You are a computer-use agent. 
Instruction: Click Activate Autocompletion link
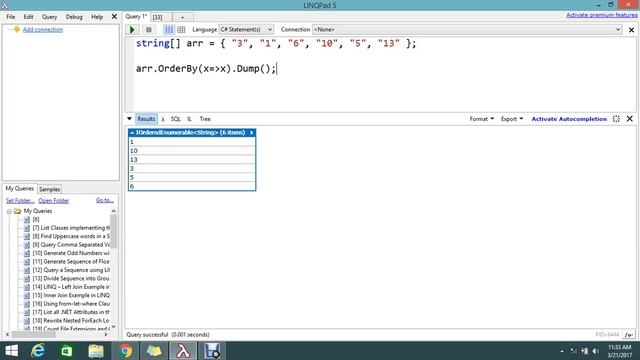[x=569, y=119]
